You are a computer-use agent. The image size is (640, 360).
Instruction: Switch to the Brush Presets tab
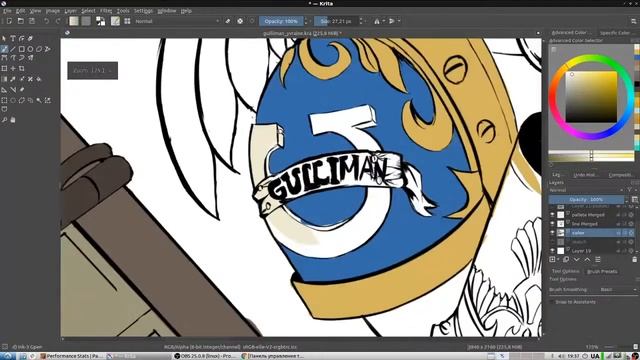click(x=602, y=271)
